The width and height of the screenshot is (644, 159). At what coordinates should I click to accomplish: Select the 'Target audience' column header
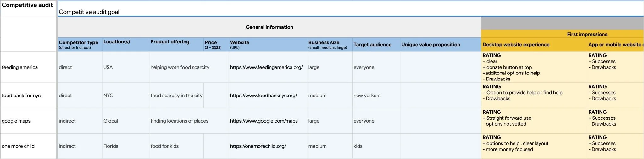click(x=376, y=45)
